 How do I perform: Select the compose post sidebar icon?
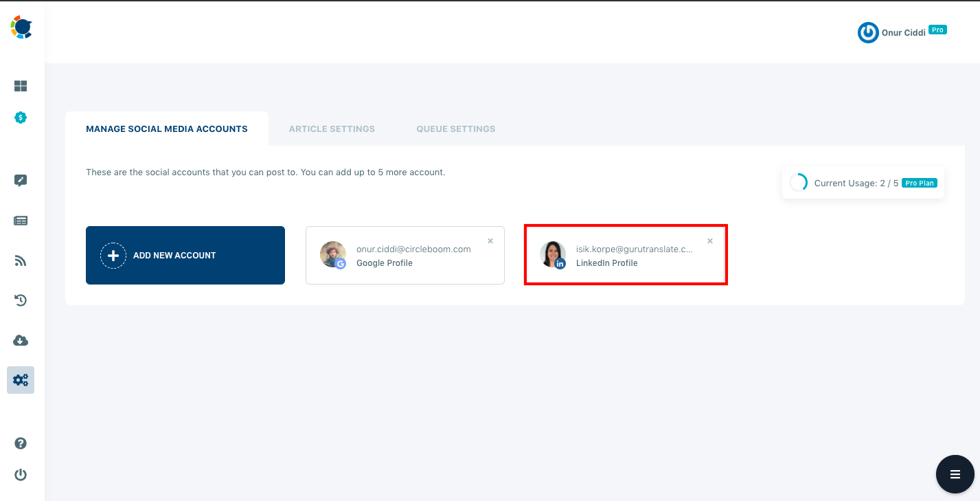(21, 180)
